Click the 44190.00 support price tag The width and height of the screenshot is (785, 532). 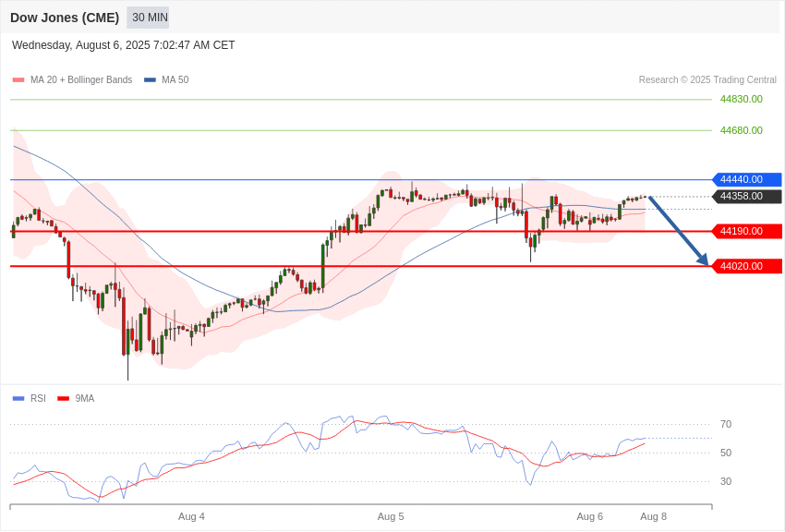(746, 231)
